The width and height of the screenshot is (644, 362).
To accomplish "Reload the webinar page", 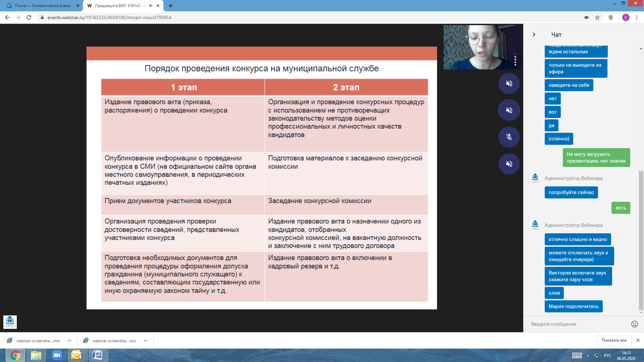I will pyautogui.click(x=29, y=17).
